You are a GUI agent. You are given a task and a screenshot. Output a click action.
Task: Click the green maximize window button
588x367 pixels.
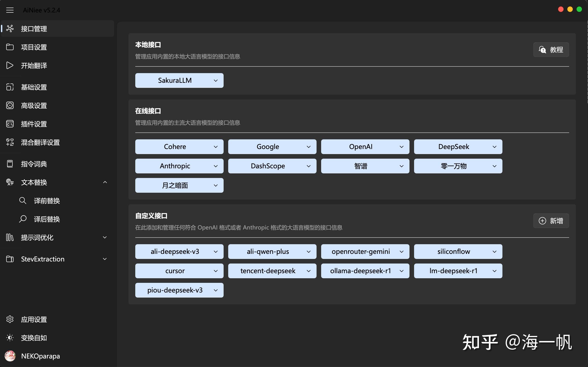click(579, 9)
